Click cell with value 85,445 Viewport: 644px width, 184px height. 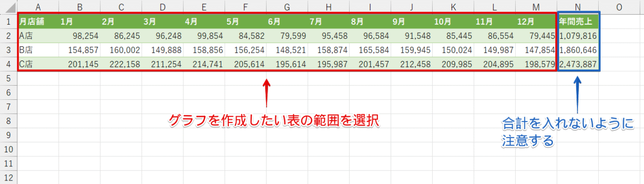453,36
